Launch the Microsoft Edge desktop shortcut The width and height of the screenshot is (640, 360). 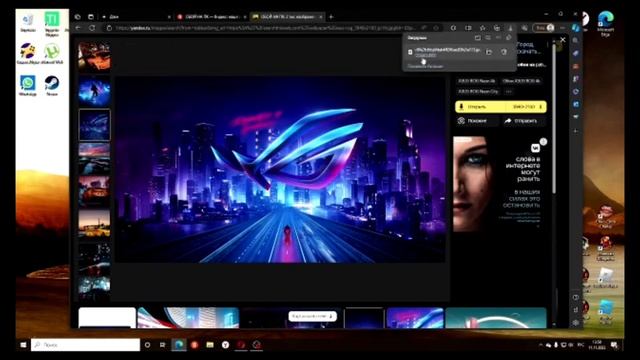tap(606, 23)
